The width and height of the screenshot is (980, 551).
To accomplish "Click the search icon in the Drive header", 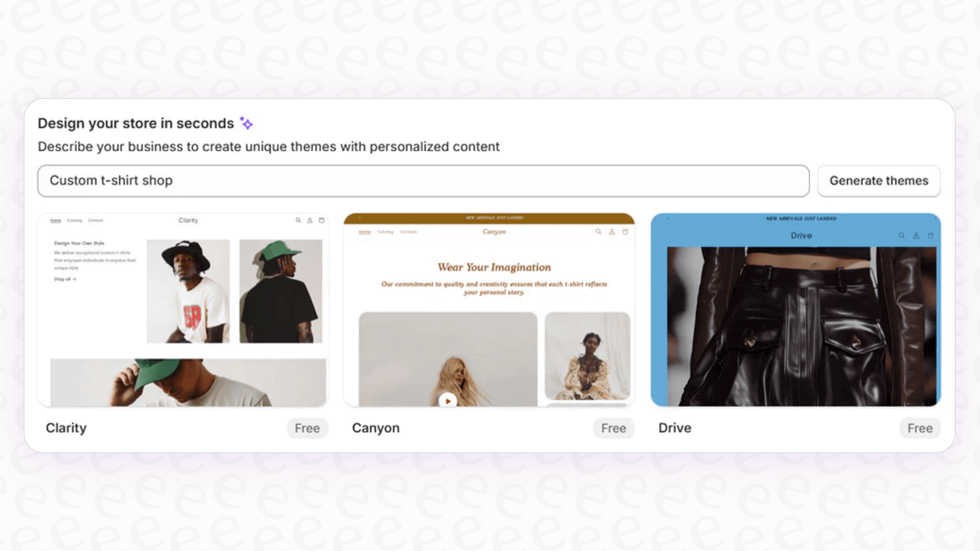I will (901, 235).
